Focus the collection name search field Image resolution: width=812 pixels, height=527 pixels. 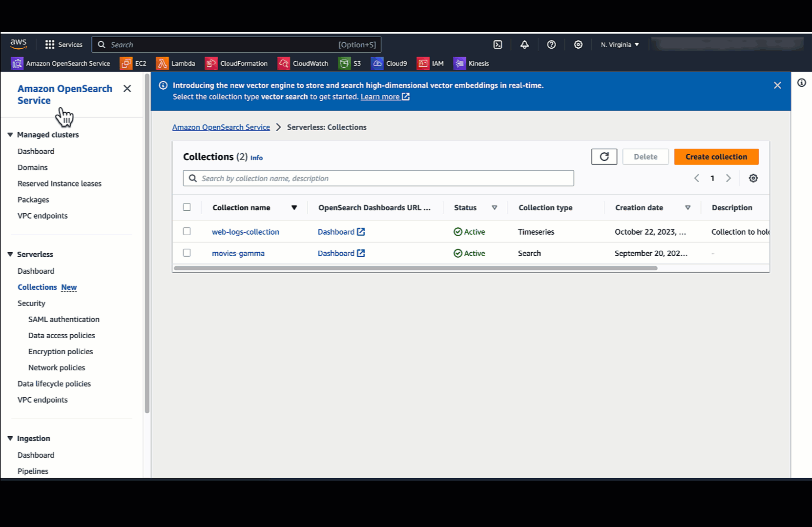click(378, 178)
